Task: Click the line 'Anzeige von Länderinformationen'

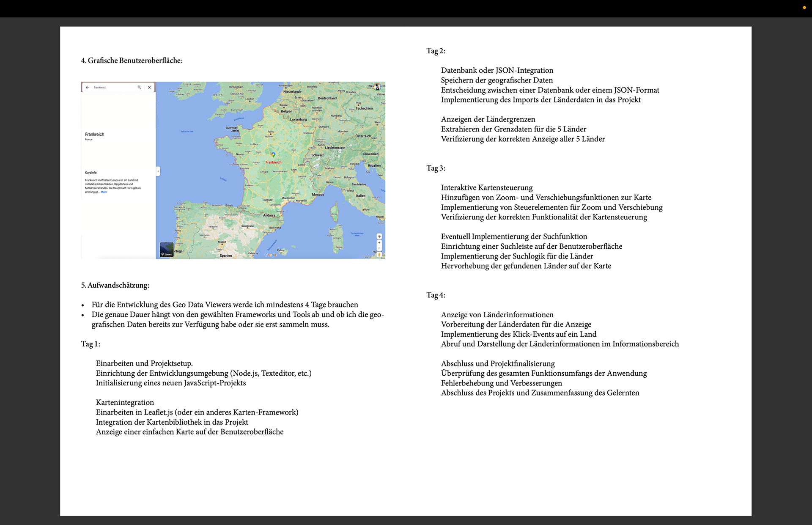Action: [497, 315]
